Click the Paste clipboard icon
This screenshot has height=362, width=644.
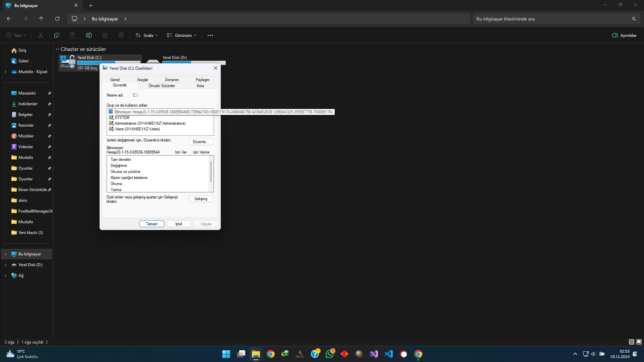[x=73, y=35]
